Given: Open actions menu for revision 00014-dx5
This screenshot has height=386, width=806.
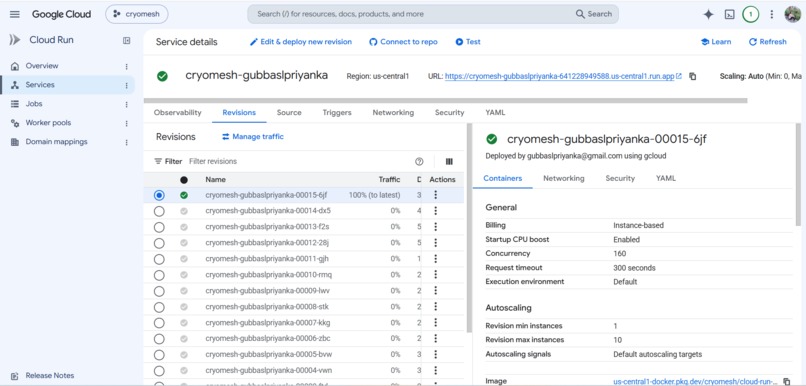Looking at the screenshot, I should tap(435, 211).
